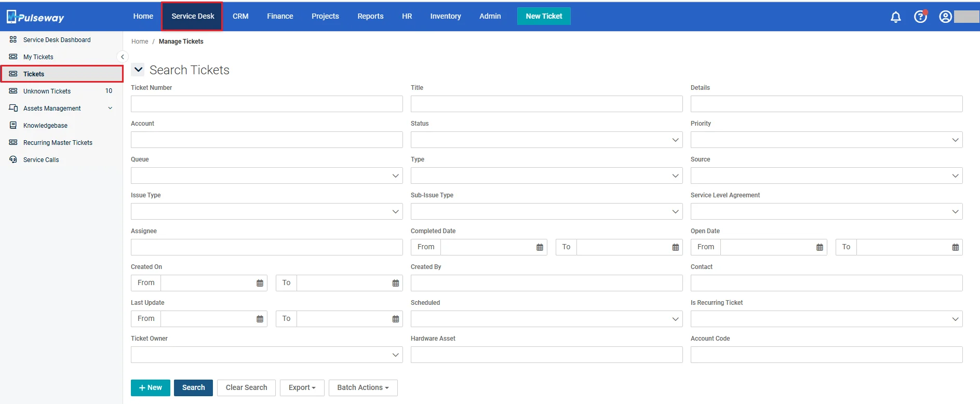Click the Home breadcrumb link
The height and width of the screenshot is (404, 980).
[140, 42]
